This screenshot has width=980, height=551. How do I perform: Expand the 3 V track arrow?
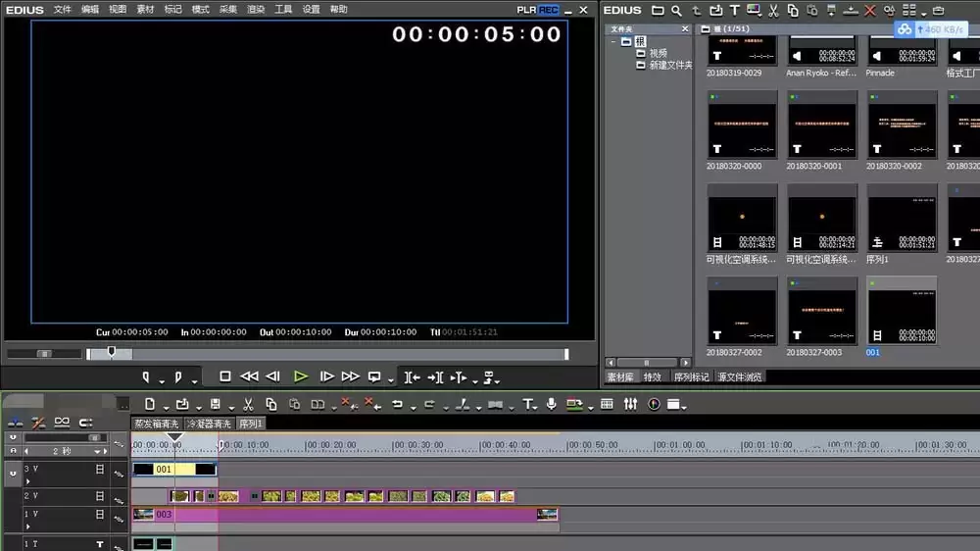coord(28,481)
